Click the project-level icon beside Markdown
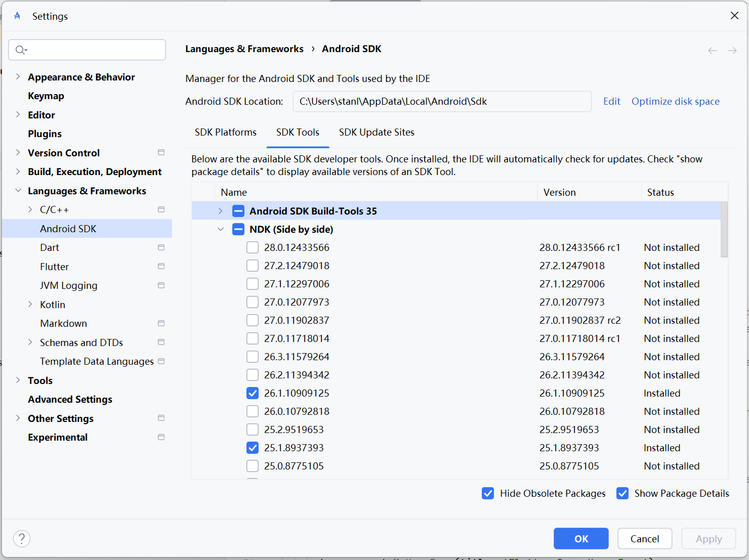Image resolution: width=749 pixels, height=560 pixels. pyautogui.click(x=161, y=323)
